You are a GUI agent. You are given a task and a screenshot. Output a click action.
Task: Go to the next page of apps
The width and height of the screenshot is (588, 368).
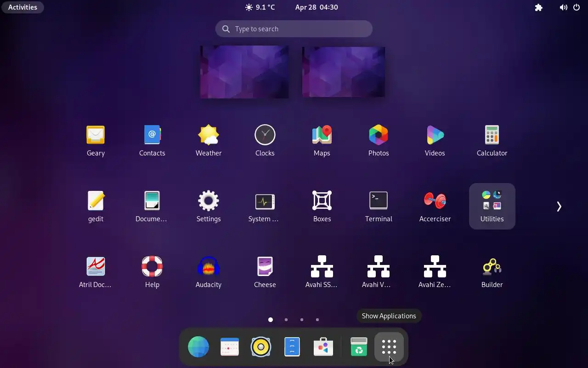click(x=559, y=207)
